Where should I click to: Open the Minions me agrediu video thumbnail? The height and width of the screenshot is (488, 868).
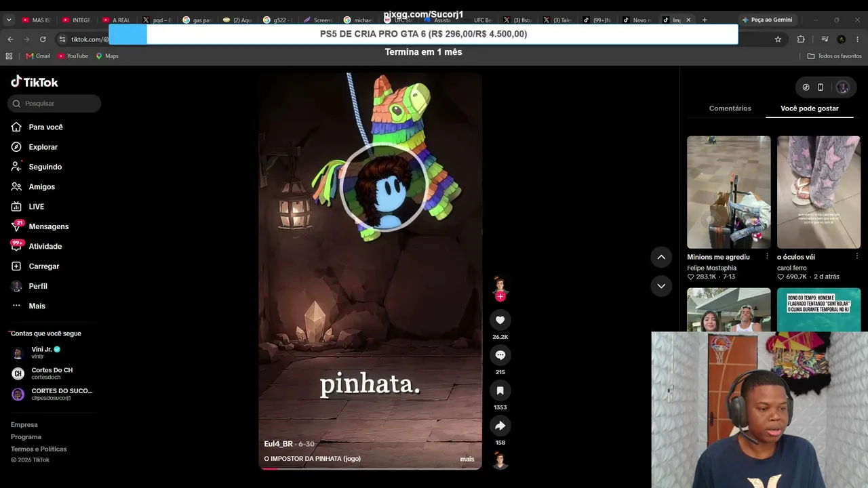click(729, 192)
